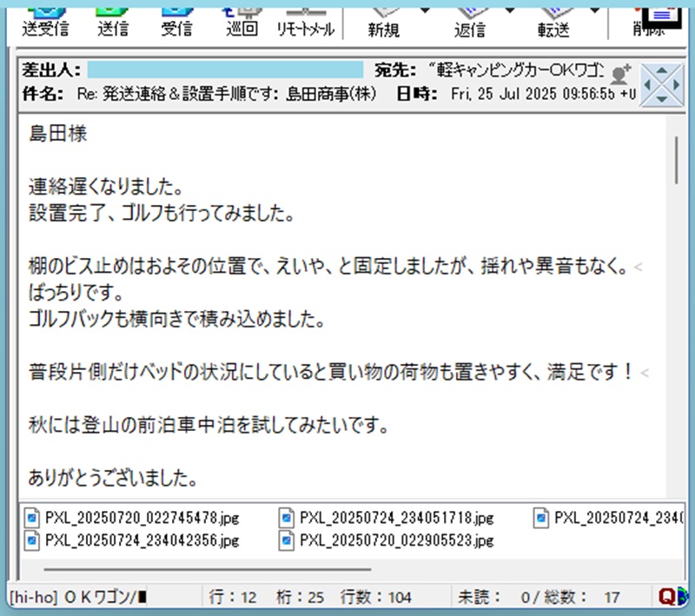Expand the 新規 dropdown arrow
The width and height of the screenshot is (695, 616).
pos(425,10)
